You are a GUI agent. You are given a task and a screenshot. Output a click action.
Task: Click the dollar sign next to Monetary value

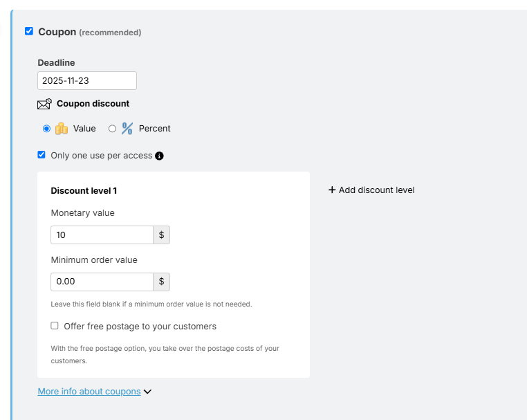[x=161, y=235]
